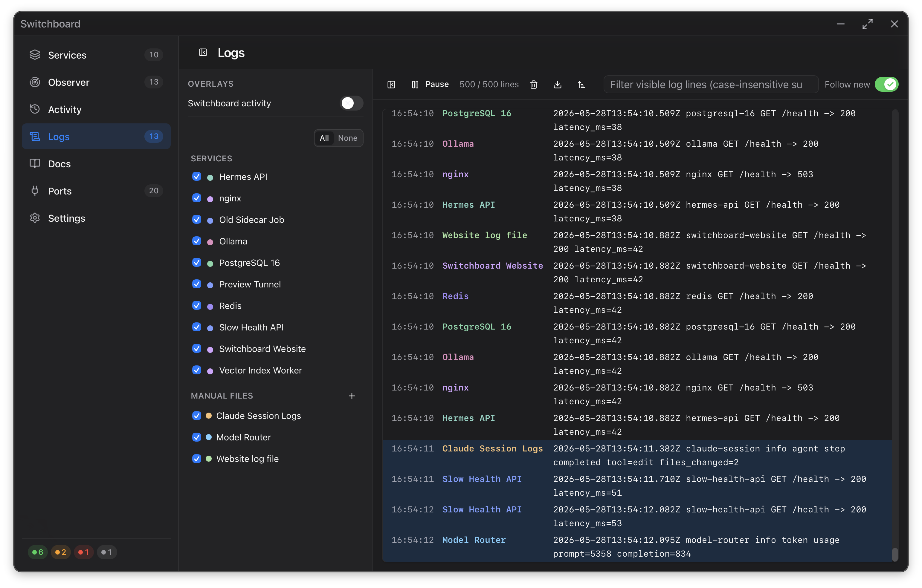Open the Docs section

coord(96,163)
